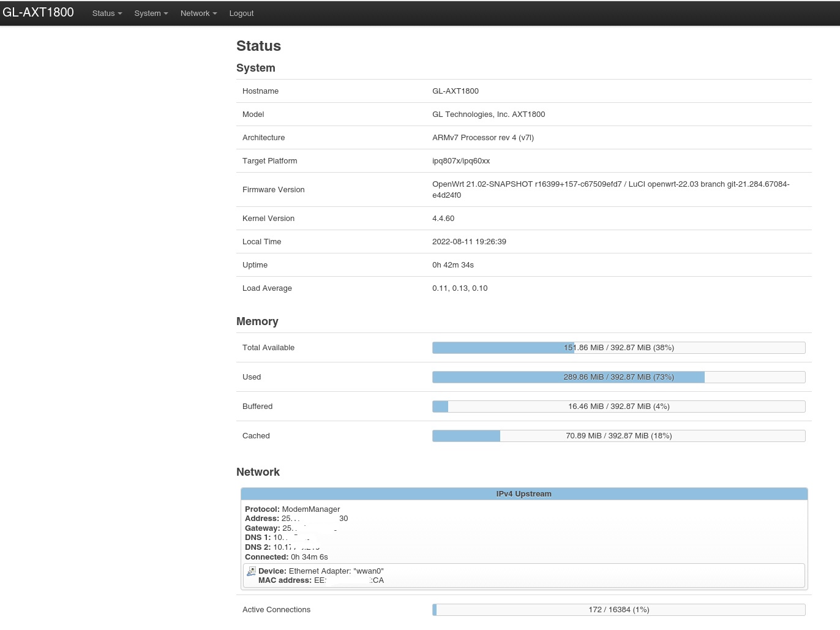Click the IPv4 Upstream header bar
The width and height of the screenshot is (840, 630).
coord(523,494)
